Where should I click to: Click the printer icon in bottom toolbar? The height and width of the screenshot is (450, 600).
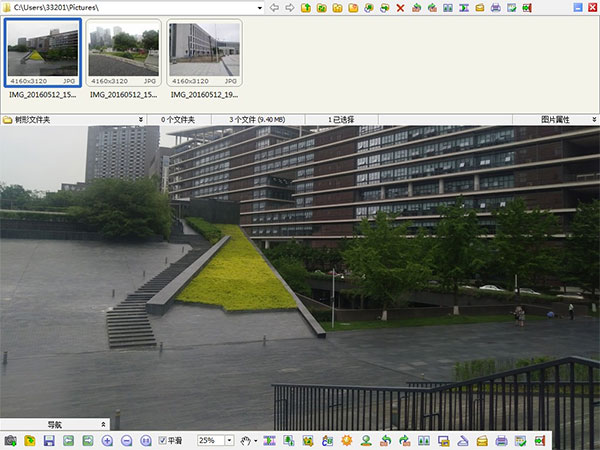501,440
